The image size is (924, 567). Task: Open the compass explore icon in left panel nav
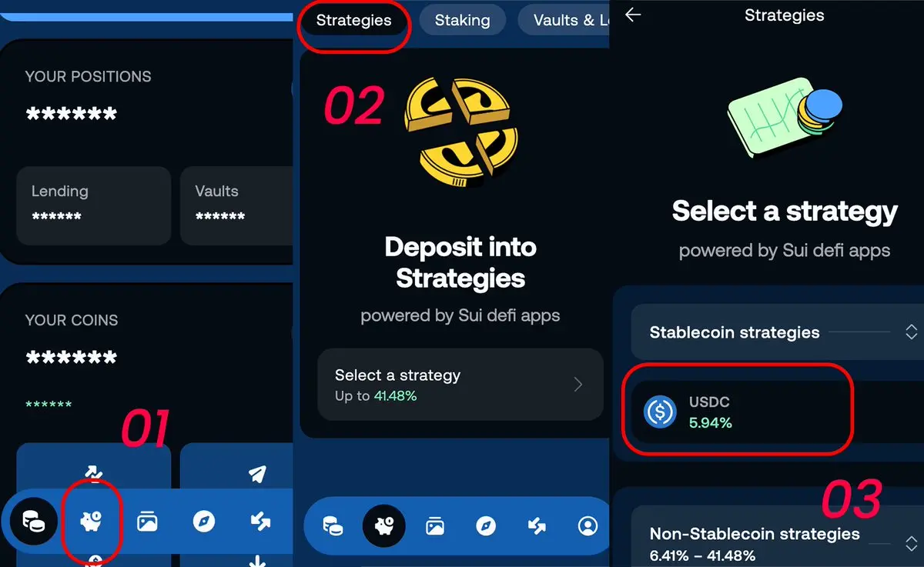(x=203, y=522)
